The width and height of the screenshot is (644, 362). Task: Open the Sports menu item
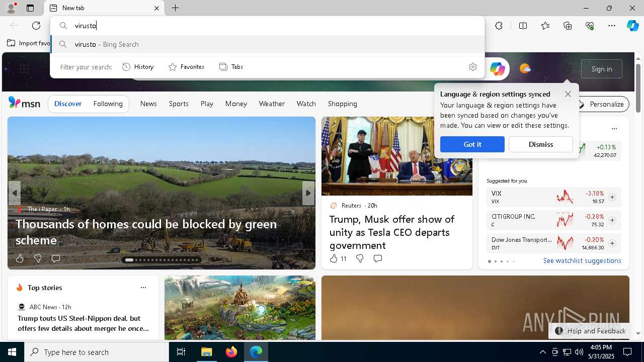point(179,104)
